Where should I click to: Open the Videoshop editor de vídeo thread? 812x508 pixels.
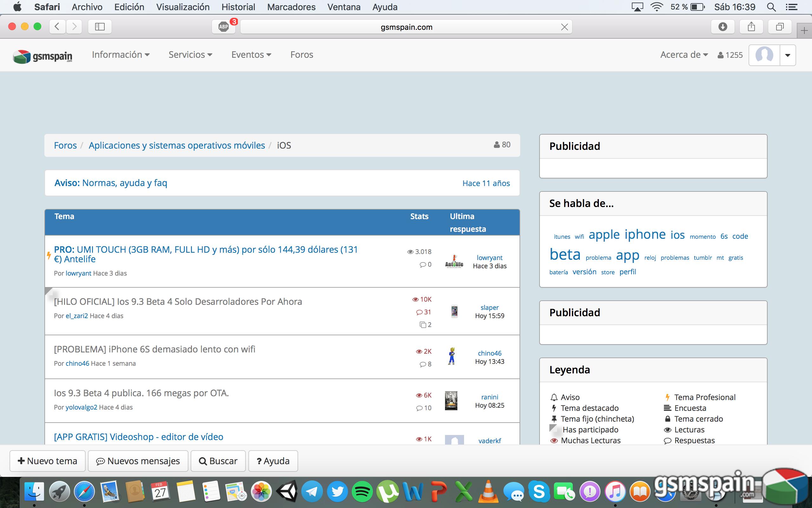pos(139,437)
